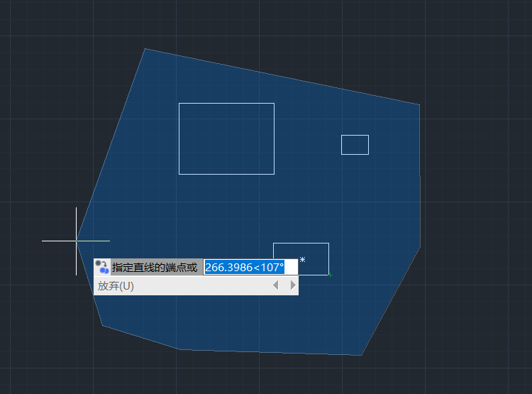532x394 pixels.
Task: Click the small rectangle's bottom-left corner
Action: (x=341, y=154)
